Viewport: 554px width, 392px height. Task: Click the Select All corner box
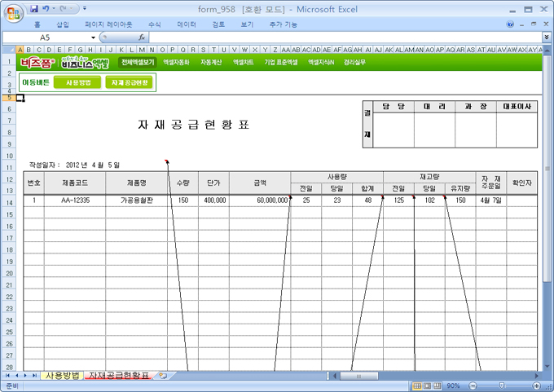[8, 48]
